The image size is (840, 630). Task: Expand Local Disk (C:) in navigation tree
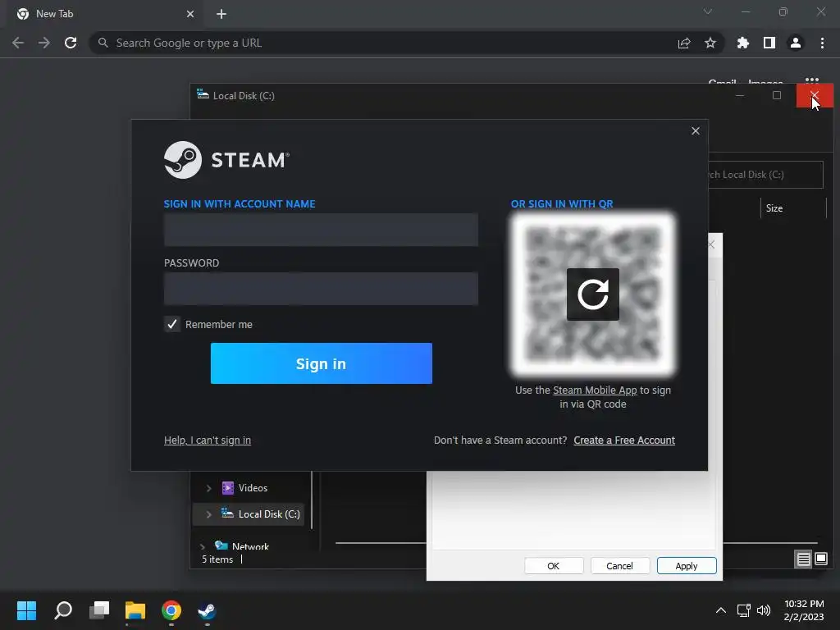coord(208,514)
